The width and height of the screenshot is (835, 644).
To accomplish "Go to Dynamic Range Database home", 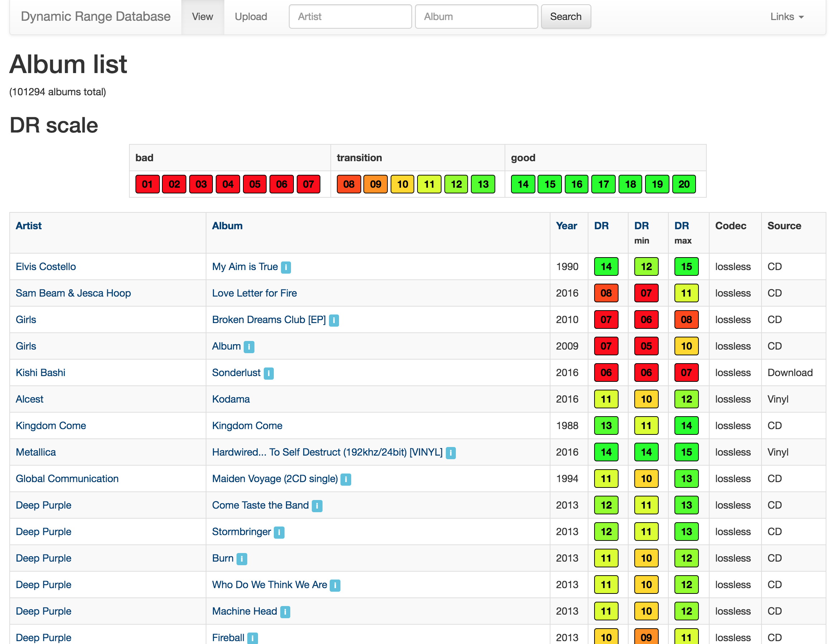I will pos(96,16).
